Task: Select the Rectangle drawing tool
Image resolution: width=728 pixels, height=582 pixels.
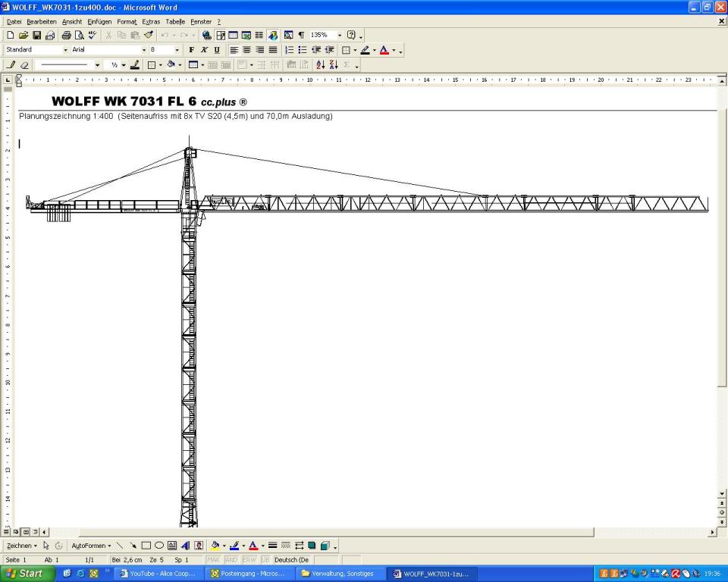Action: tap(146, 546)
